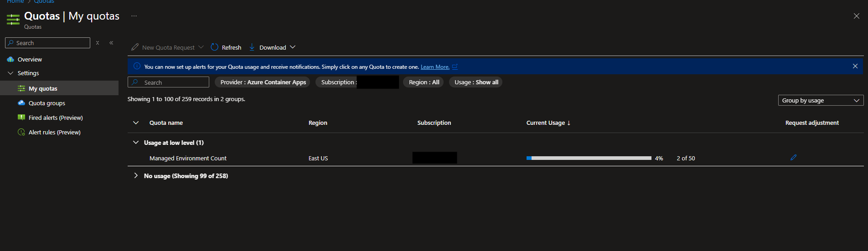Click the 4% usage progress bar
Viewport: 868px width, 251px height.
click(x=589, y=158)
